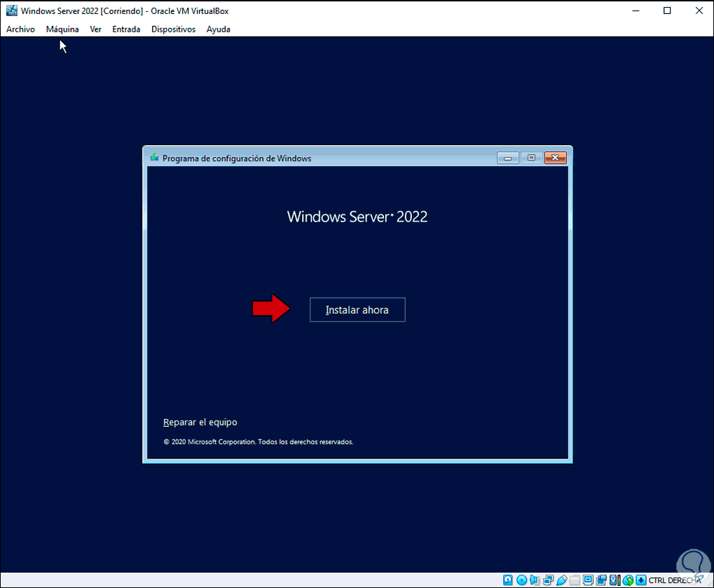Maximize the VirtualBox window
Viewport: 714px width, 588px height.
tap(667, 11)
